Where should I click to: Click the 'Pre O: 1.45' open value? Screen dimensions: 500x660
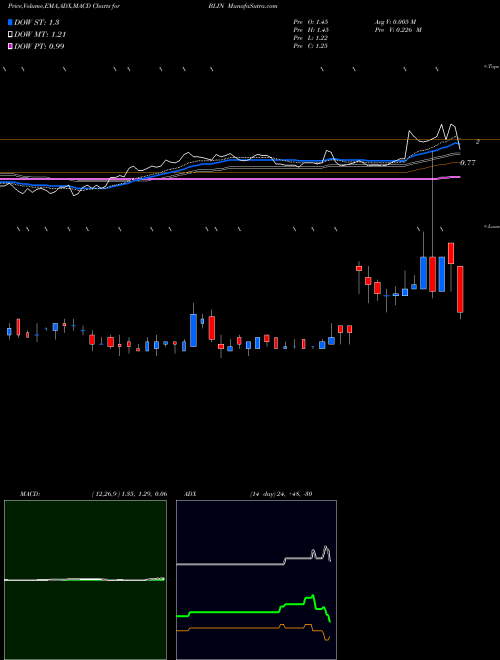311,22
